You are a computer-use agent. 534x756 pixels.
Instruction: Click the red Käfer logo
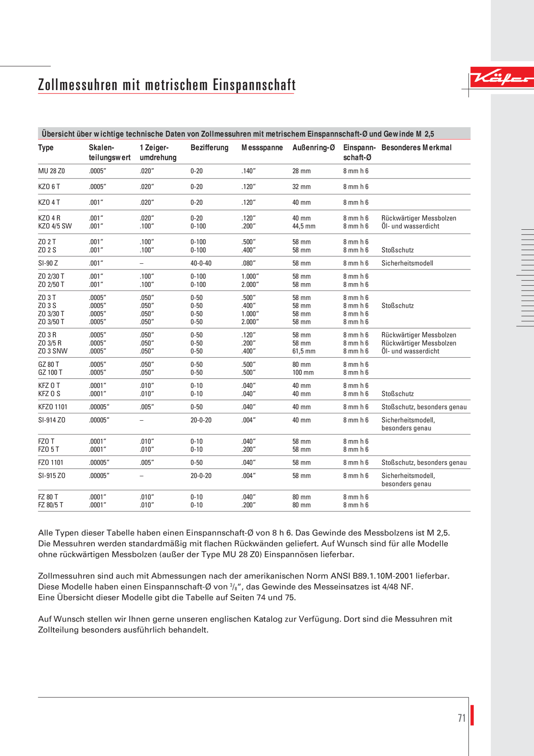tap(502, 78)
